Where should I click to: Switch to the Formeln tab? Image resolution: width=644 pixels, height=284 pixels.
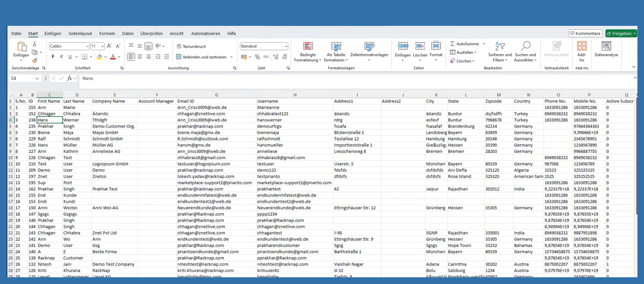pos(107,34)
